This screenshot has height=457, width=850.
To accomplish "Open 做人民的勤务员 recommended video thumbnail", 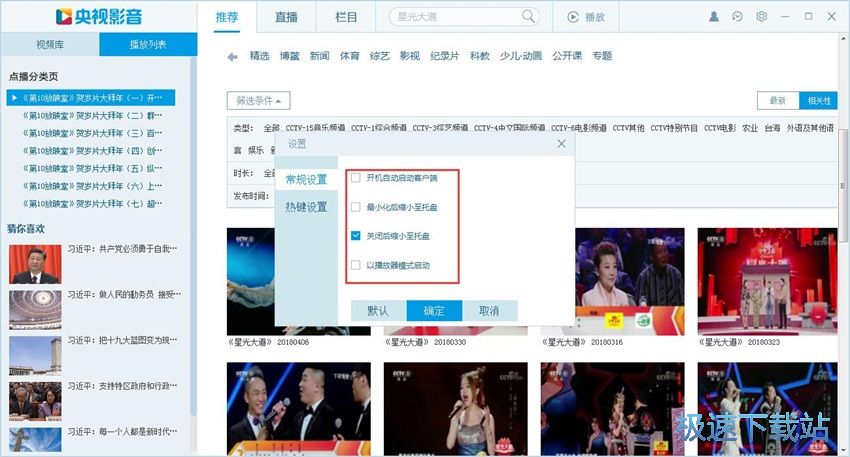I will pos(35,310).
